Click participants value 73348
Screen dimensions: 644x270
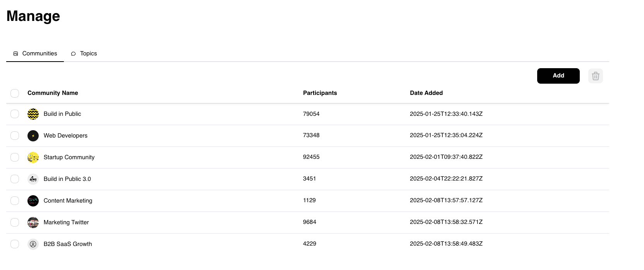311,135
